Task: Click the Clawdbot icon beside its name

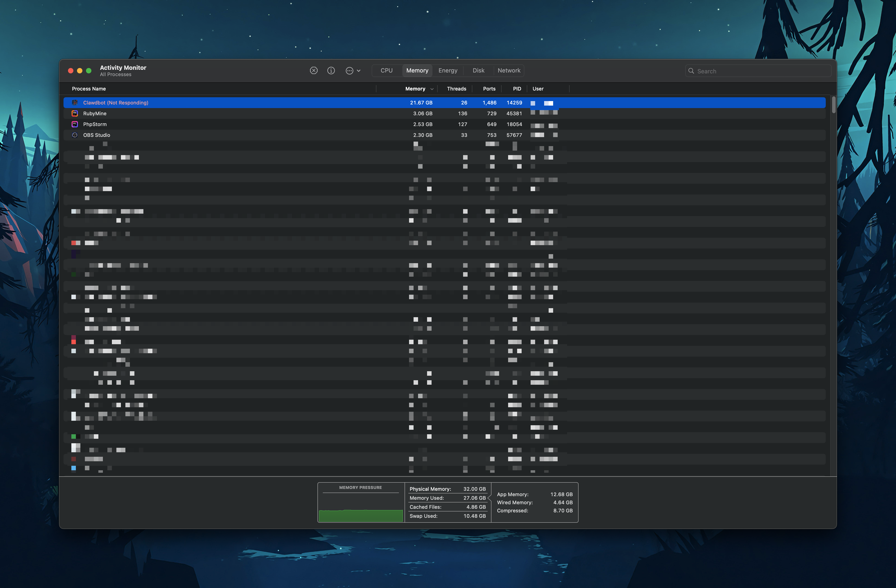Action: point(75,102)
